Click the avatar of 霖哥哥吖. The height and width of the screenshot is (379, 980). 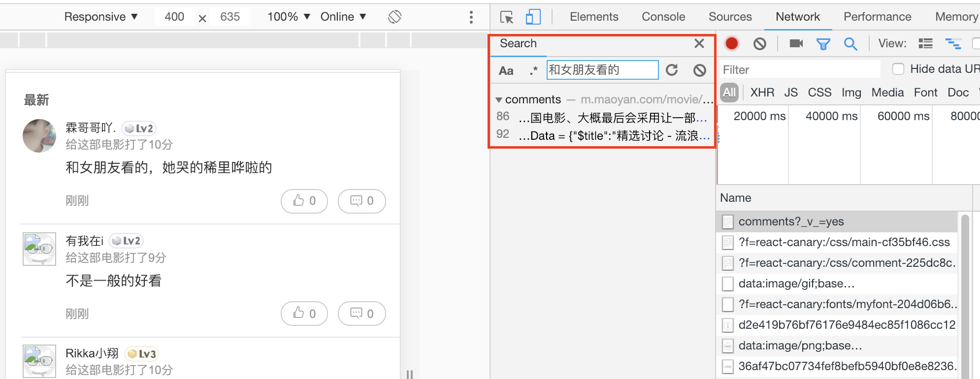(x=39, y=136)
